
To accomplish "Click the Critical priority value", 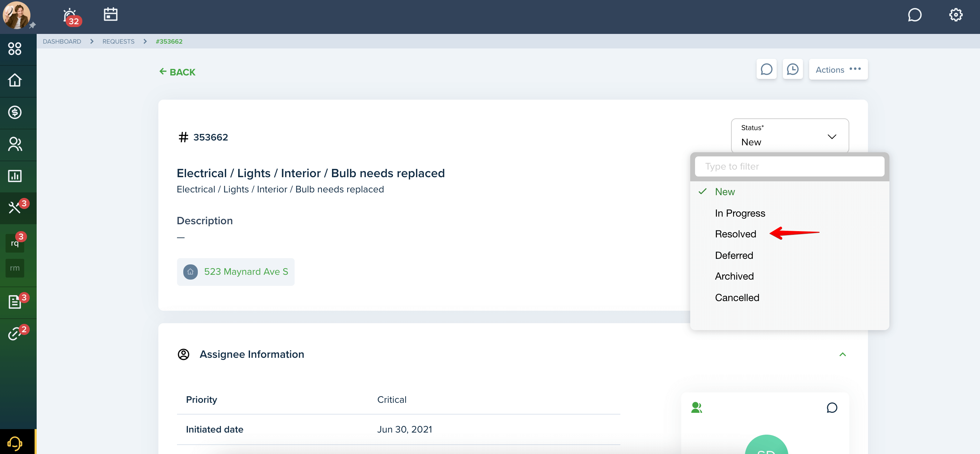I will coord(391,400).
